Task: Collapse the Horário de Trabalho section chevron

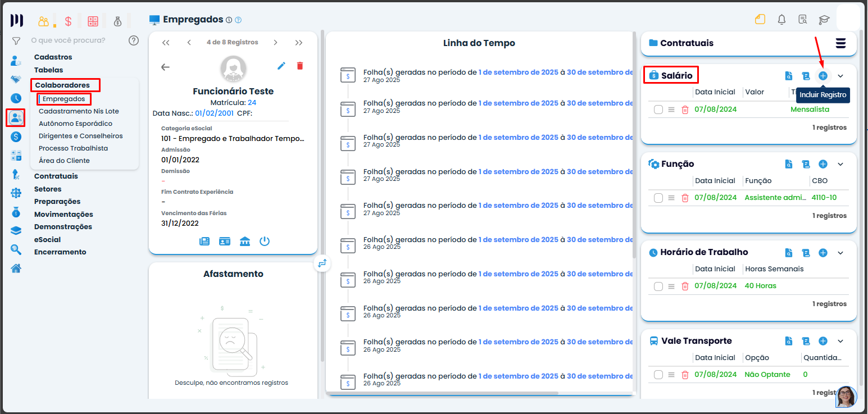Action: pyautogui.click(x=841, y=253)
